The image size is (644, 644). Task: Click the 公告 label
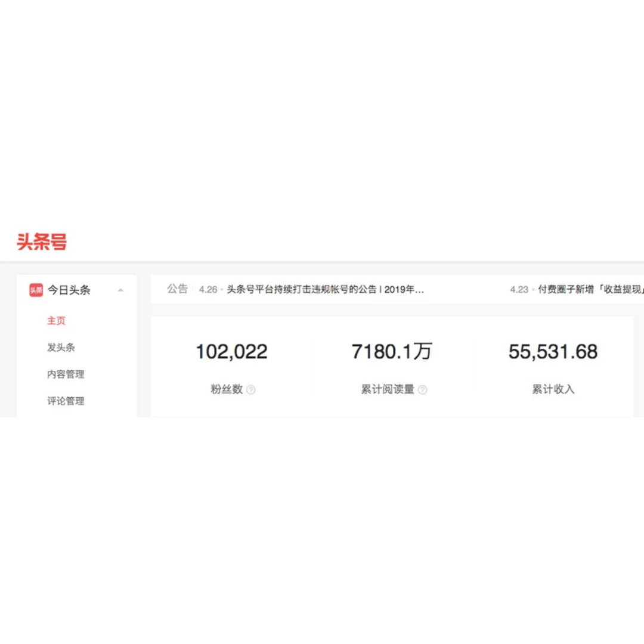[x=178, y=289]
